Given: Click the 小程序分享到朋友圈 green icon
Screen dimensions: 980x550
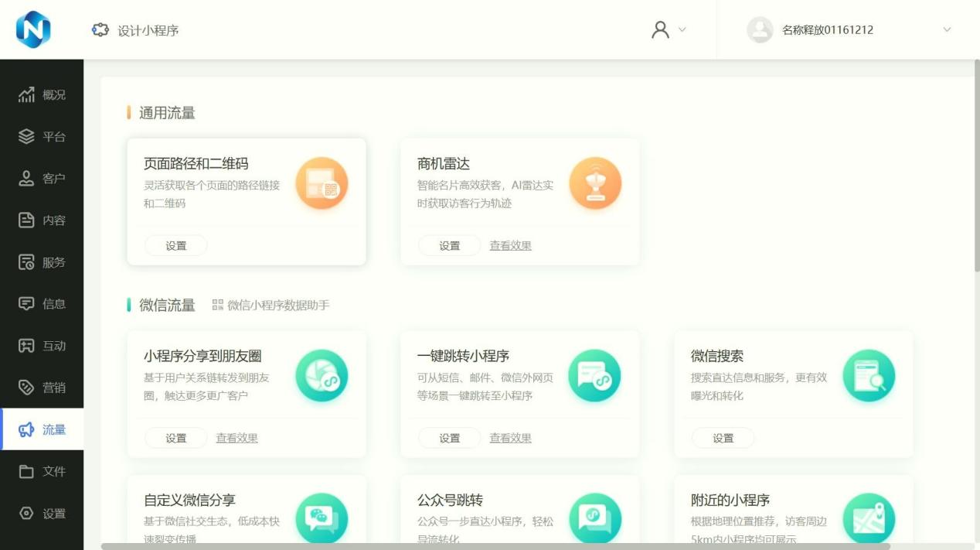Looking at the screenshot, I should pyautogui.click(x=322, y=376).
